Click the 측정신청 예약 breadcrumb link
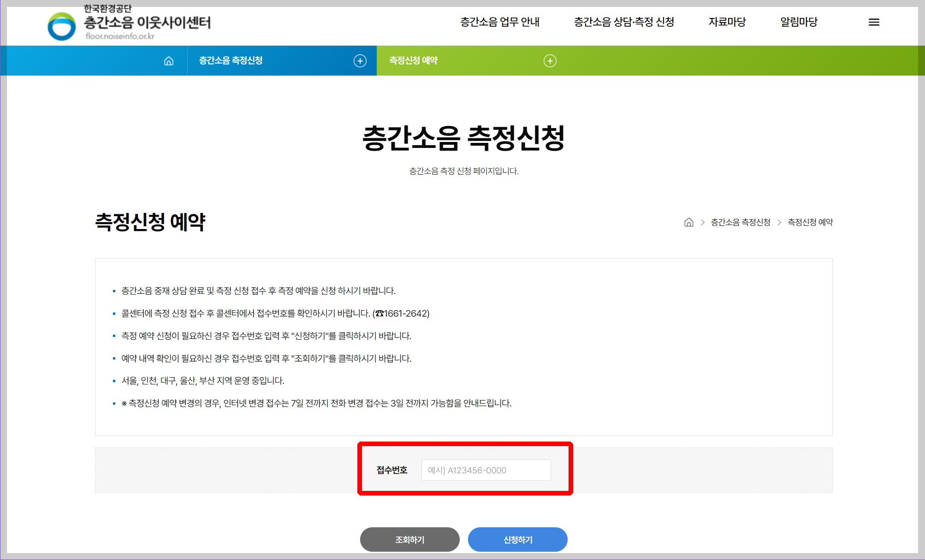 (810, 223)
